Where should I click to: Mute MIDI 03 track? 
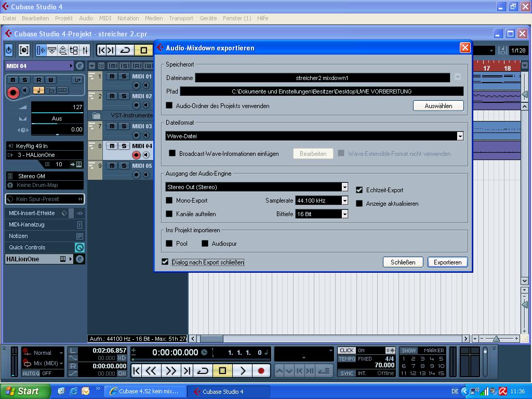112,126
